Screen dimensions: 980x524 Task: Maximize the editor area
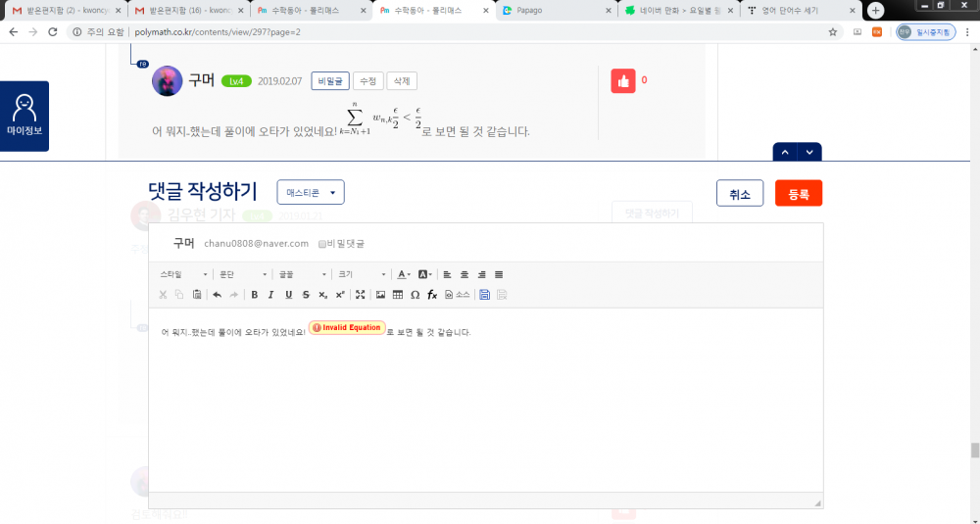tap(360, 295)
